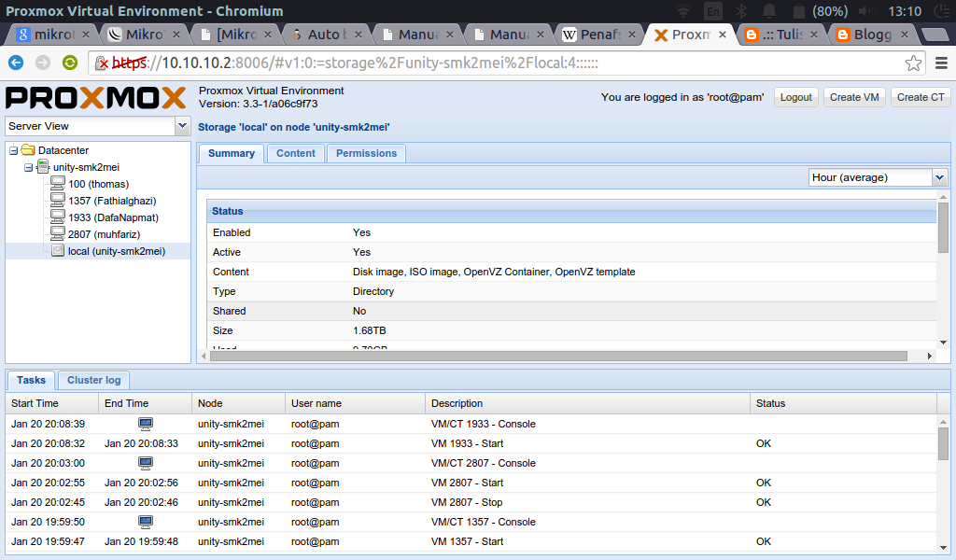
Task: Click console icon in VM/CT 1357 task row
Action: (x=145, y=522)
